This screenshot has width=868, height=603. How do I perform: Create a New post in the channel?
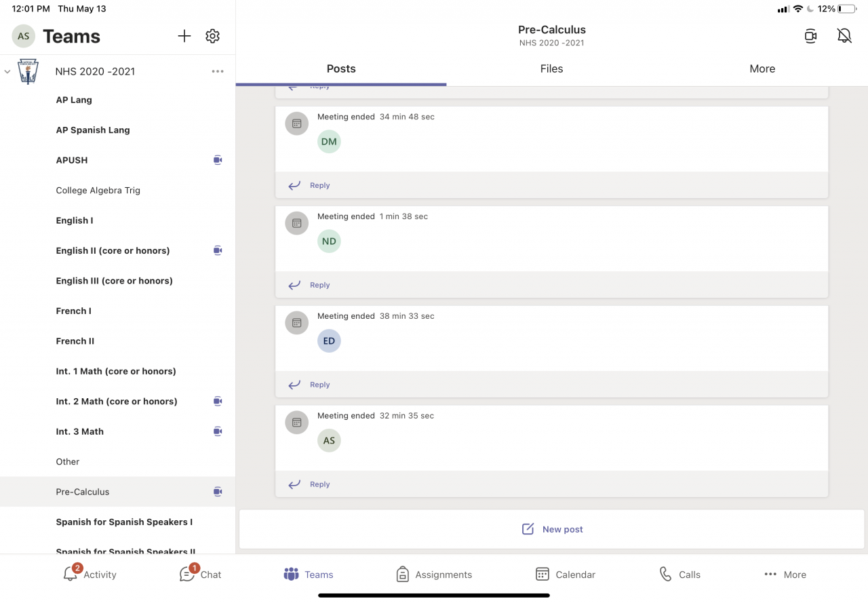click(552, 529)
